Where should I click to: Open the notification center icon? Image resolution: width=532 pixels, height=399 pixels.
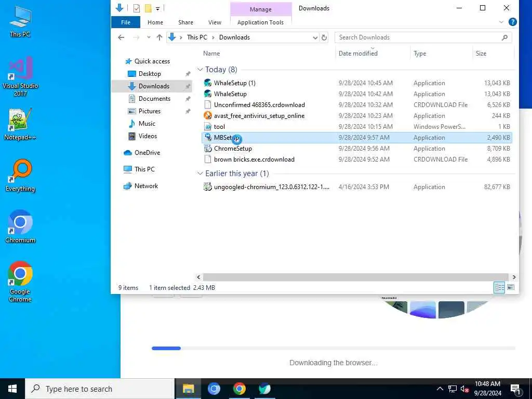pyautogui.click(x=515, y=389)
